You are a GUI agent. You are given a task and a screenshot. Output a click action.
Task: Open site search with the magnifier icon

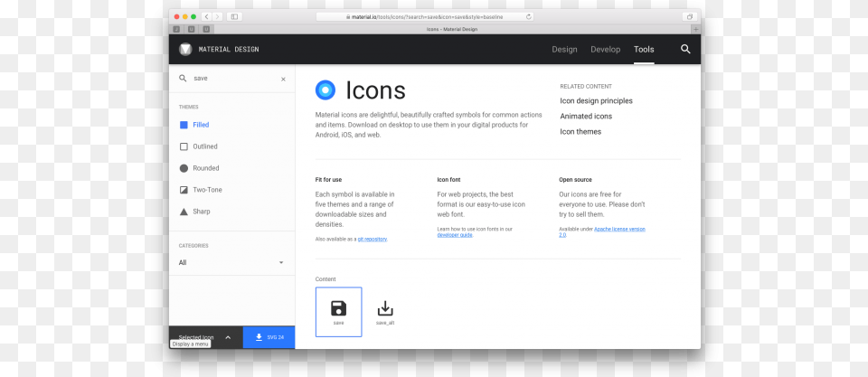(685, 49)
